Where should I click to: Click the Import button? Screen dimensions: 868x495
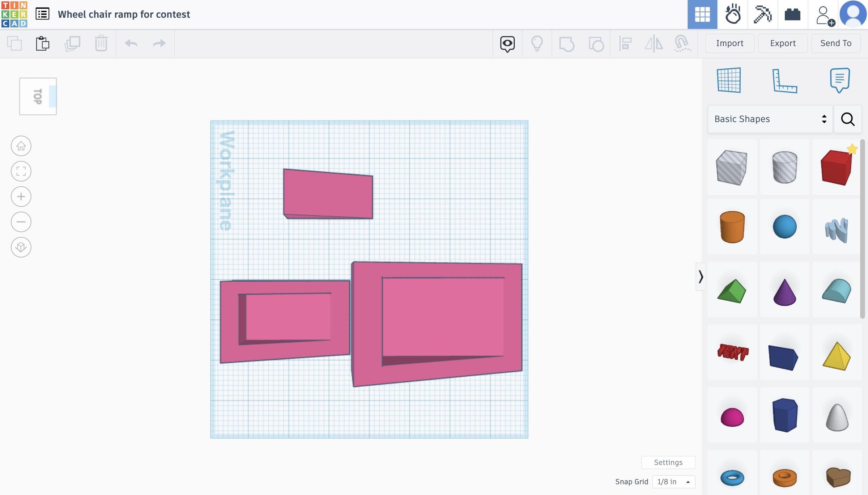point(729,43)
